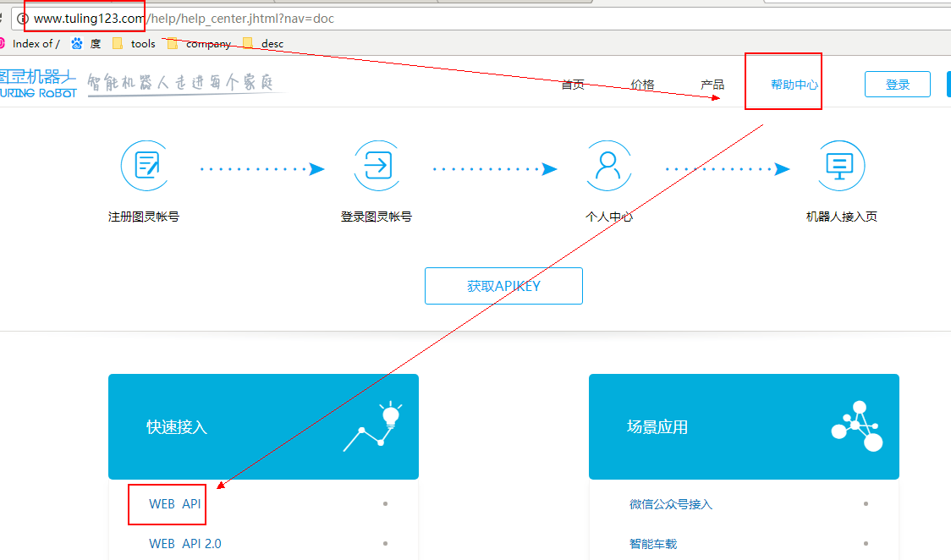Screen dimensions: 951x560
Task: Click the 获取APIKEY button
Action: pos(503,286)
